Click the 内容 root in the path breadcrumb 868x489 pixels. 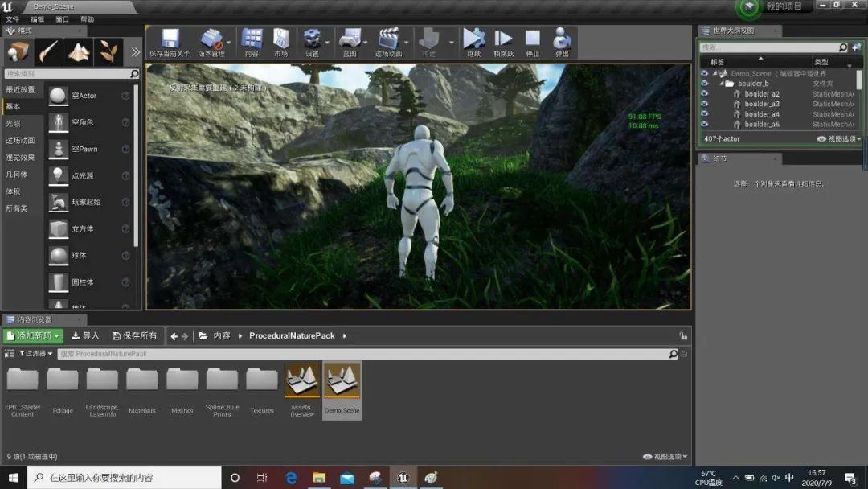click(222, 335)
